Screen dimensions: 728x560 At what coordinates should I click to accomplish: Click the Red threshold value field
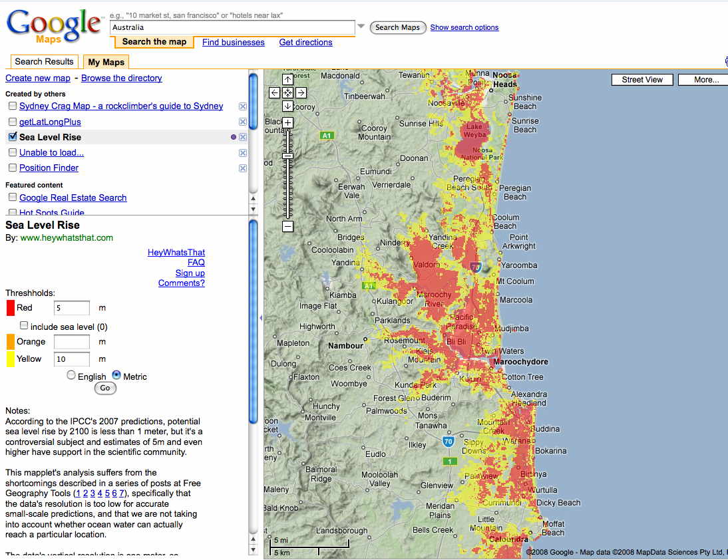point(72,308)
